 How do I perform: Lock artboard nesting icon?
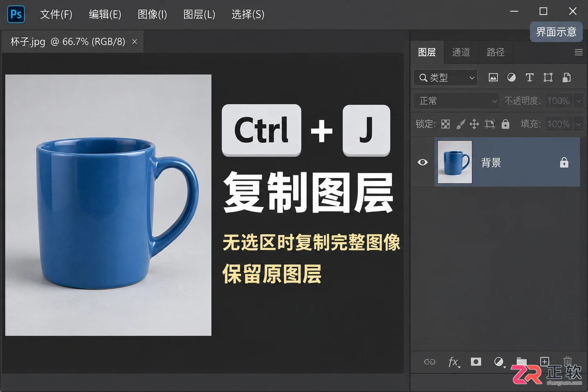coord(490,124)
